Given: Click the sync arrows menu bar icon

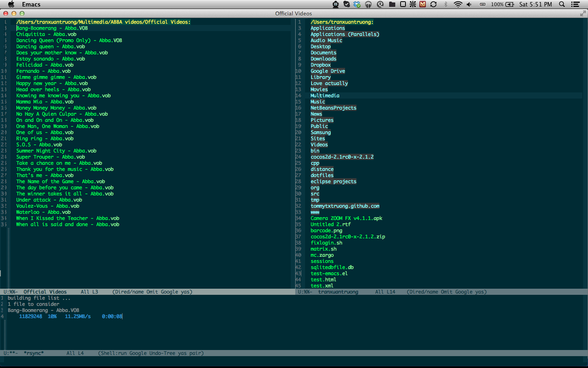Looking at the screenshot, I should (x=434, y=4).
